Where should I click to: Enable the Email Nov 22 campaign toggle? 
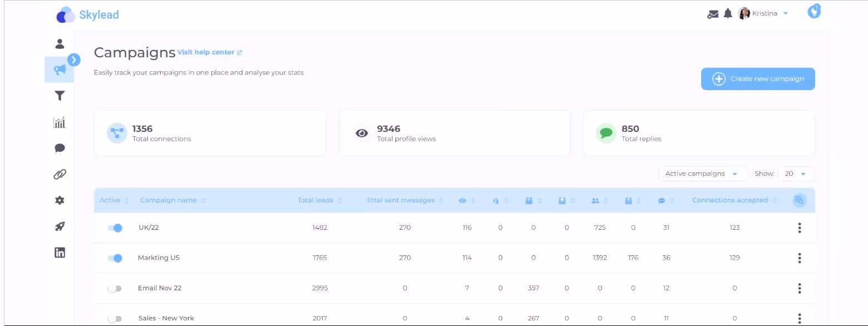tap(115, 288)
